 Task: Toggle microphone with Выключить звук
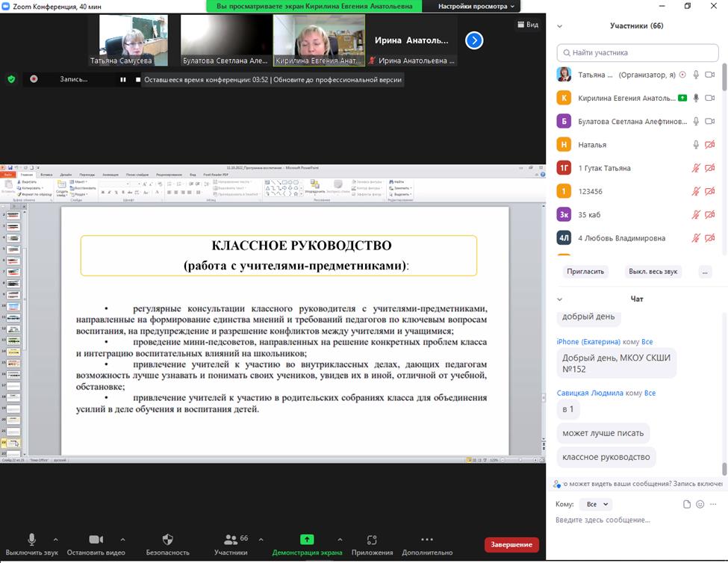[x=31, y=539]
